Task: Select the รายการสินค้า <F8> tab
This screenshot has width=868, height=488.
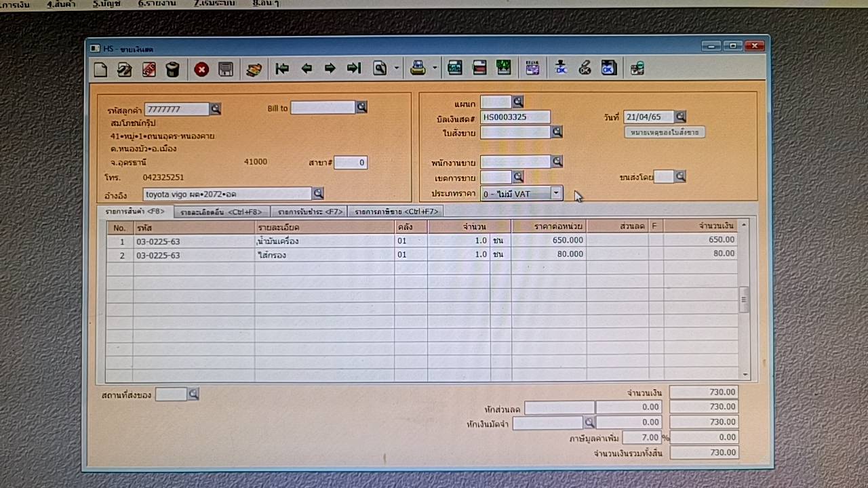Action: click(x=135, y=211)
